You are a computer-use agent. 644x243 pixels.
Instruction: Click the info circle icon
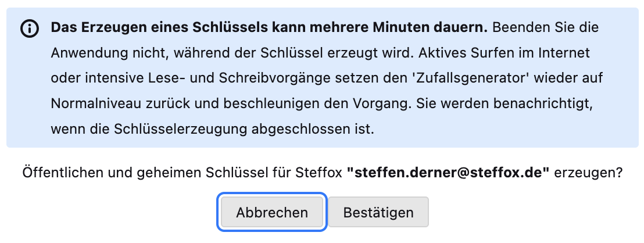point(29,28)
